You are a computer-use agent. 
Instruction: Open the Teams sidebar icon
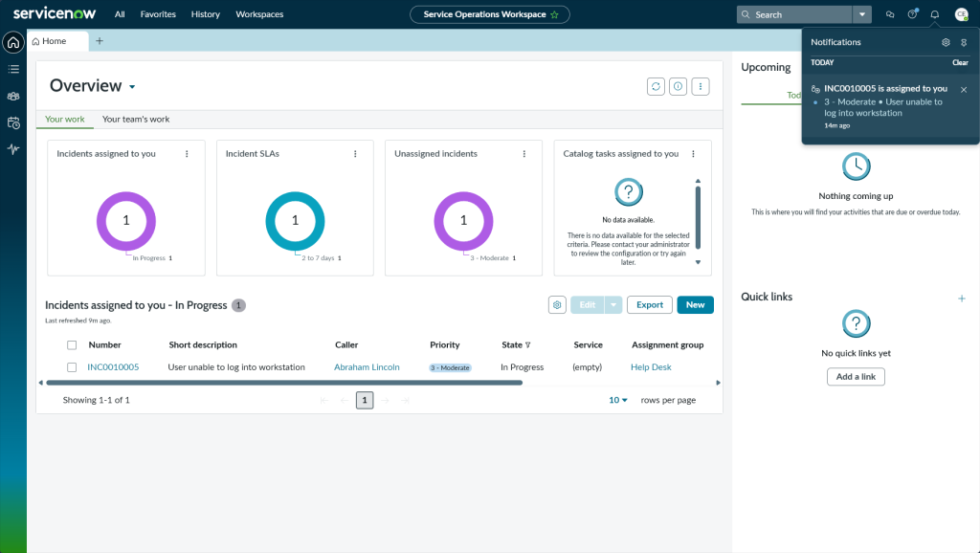13,96
